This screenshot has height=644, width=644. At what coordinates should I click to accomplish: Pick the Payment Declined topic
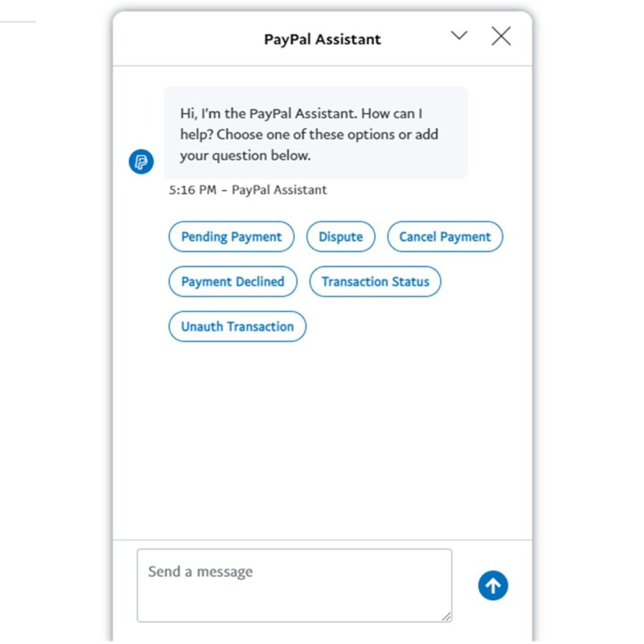[233, 282]
